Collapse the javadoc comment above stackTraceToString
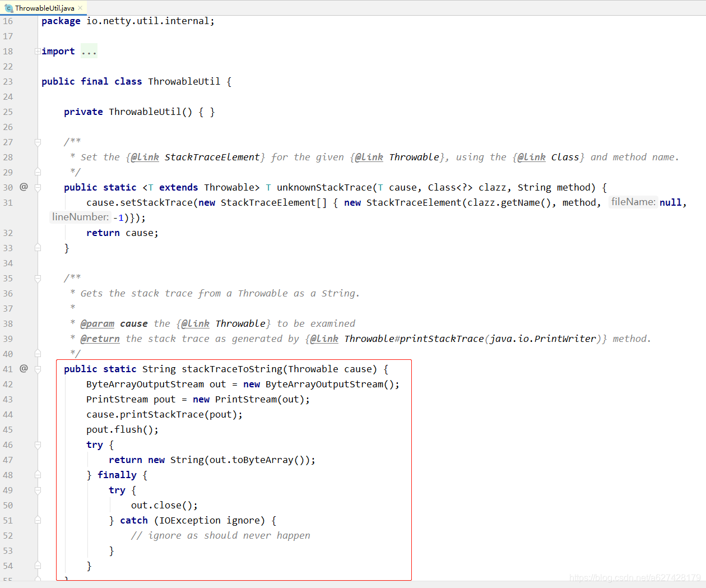Screen dimensions: 706x588 click(x=37, y=278)
